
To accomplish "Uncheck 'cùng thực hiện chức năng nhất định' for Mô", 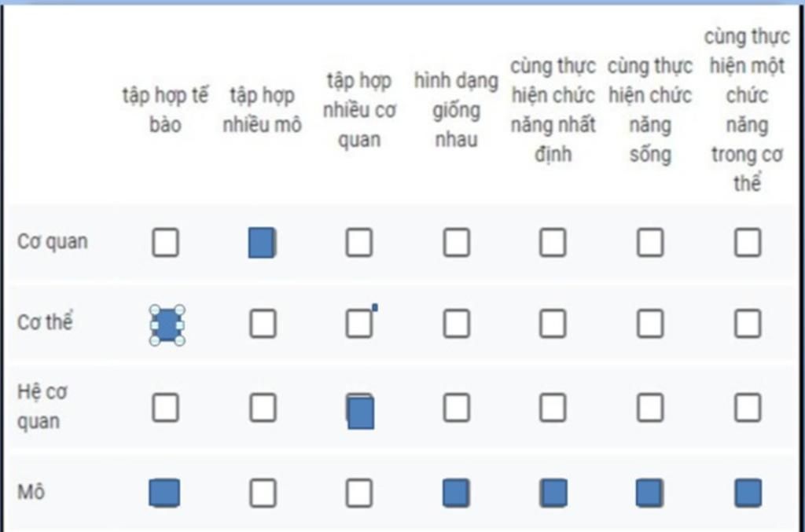I will [553, 493].
